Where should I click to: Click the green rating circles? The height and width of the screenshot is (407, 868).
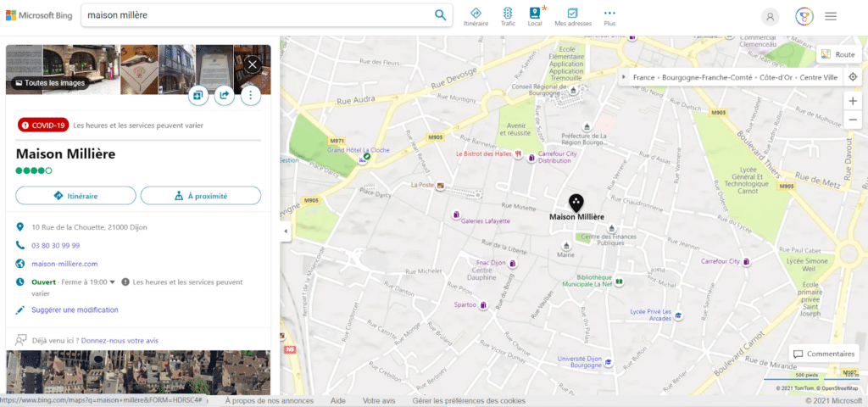[34, 170]
